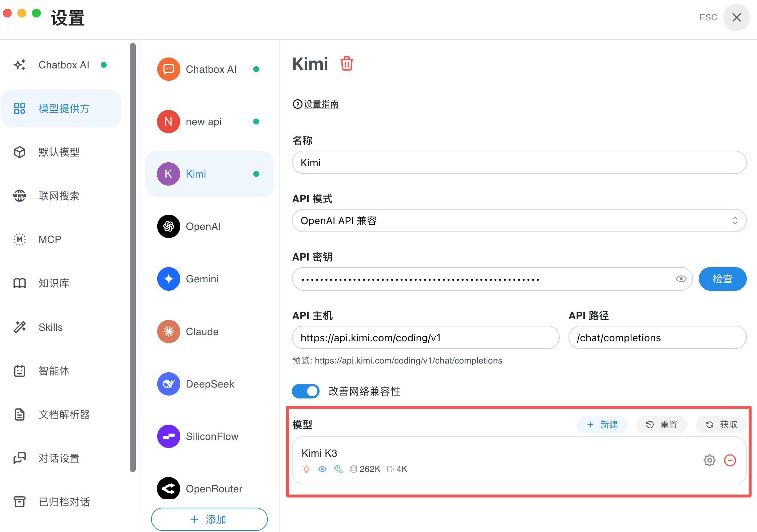
Task: Select the OpenAI provider
Action: click(209, 226)
